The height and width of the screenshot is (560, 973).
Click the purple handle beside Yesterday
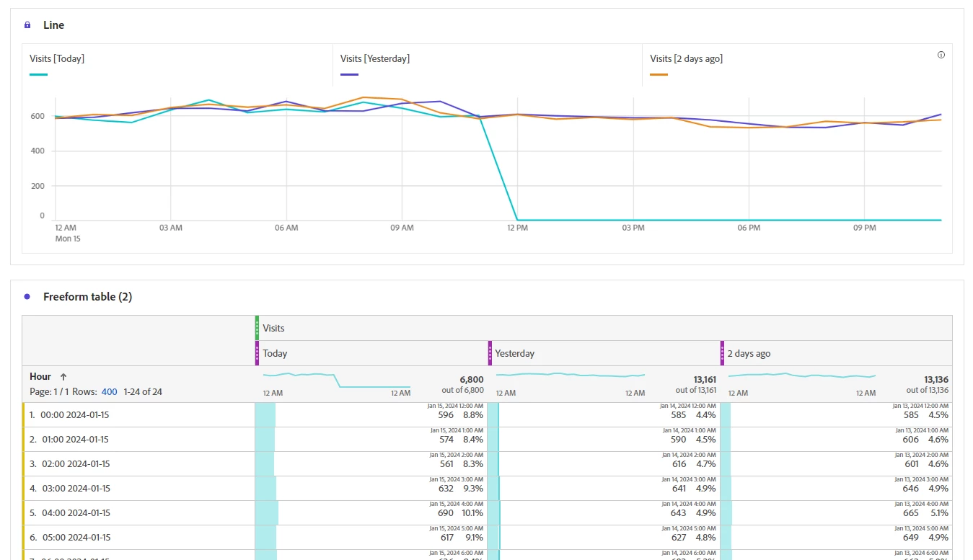tap(490, 353)
